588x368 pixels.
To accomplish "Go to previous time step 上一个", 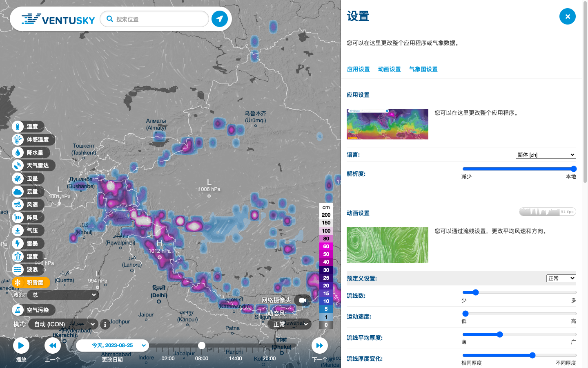I will 53,346.
